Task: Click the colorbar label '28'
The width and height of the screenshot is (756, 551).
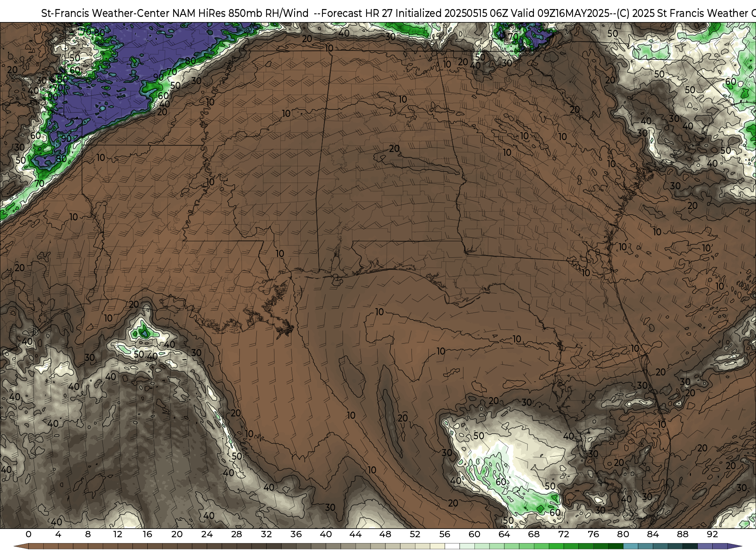Action: pyautogui.click(x=237, y=534)
